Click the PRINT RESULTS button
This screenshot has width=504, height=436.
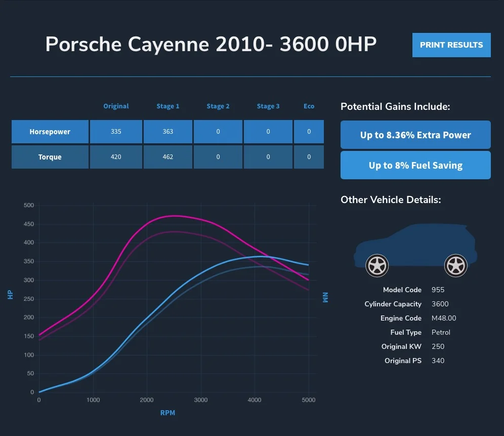451,45
